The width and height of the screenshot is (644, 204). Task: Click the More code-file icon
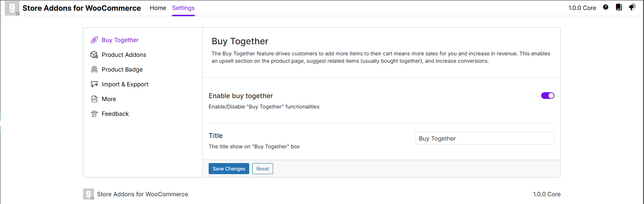(x=94, y=99)
